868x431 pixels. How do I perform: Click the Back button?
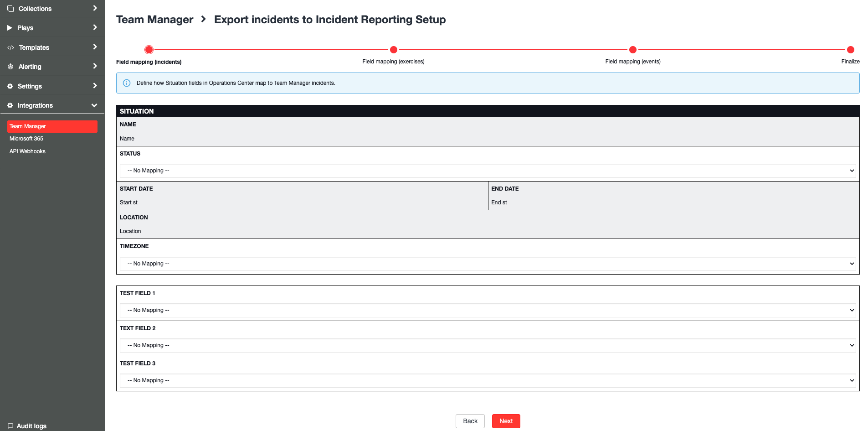(470, 421)
